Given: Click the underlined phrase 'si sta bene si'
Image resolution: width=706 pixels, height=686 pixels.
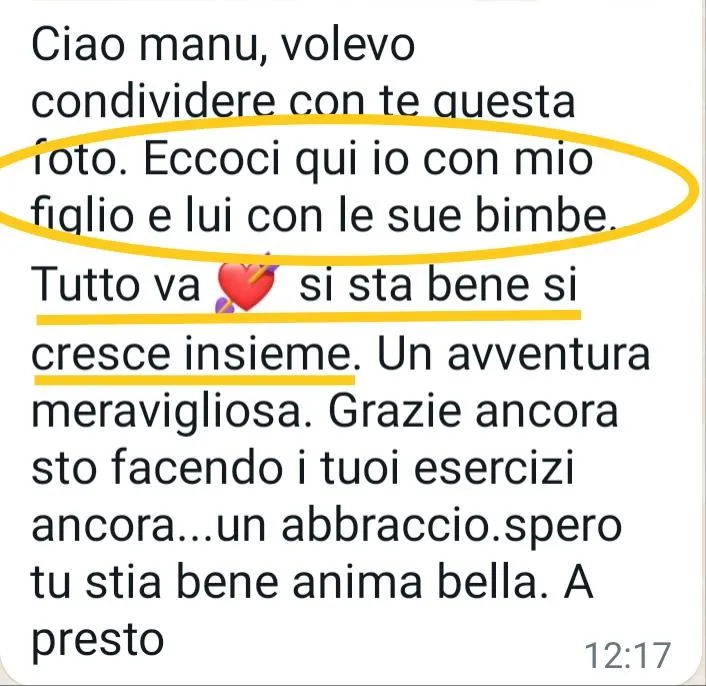Looking at the screenshot, I should coord(438,285).
